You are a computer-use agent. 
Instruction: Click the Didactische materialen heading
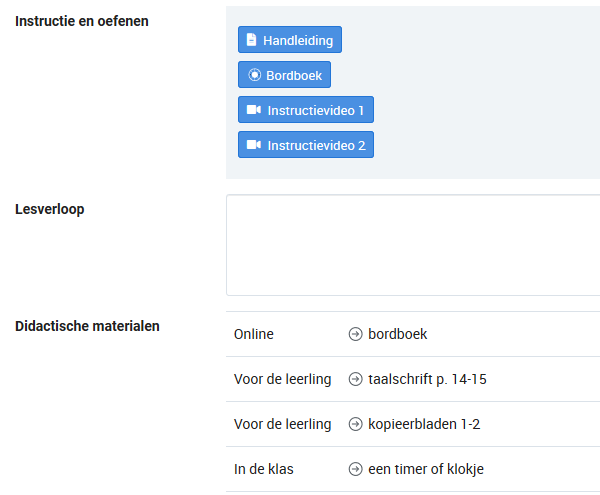tap(87, 326)
